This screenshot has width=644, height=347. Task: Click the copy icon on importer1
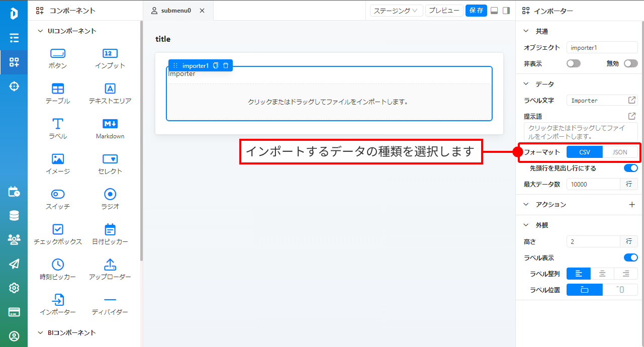point(216,66)
